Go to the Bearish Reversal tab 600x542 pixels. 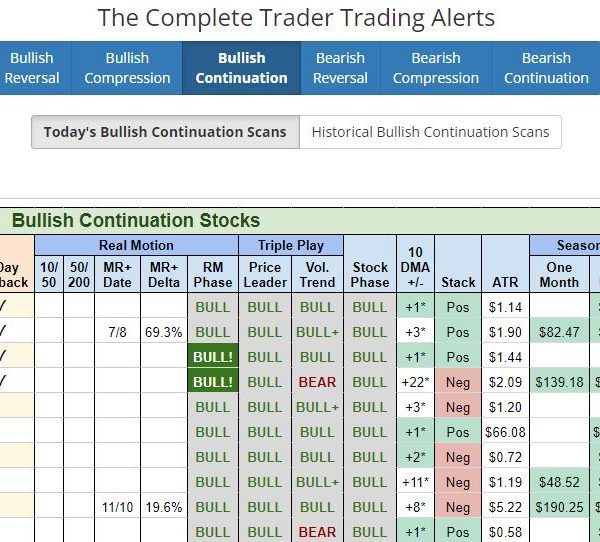(340, 68)
